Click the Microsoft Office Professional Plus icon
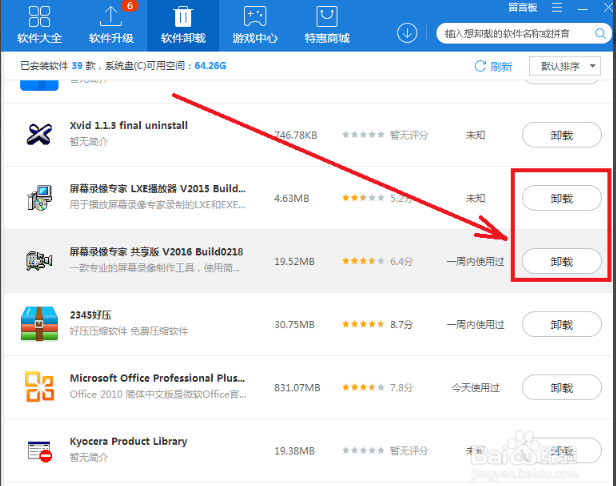Image resolution: width=616 pixels, height=486 pixels. (40, 387)
